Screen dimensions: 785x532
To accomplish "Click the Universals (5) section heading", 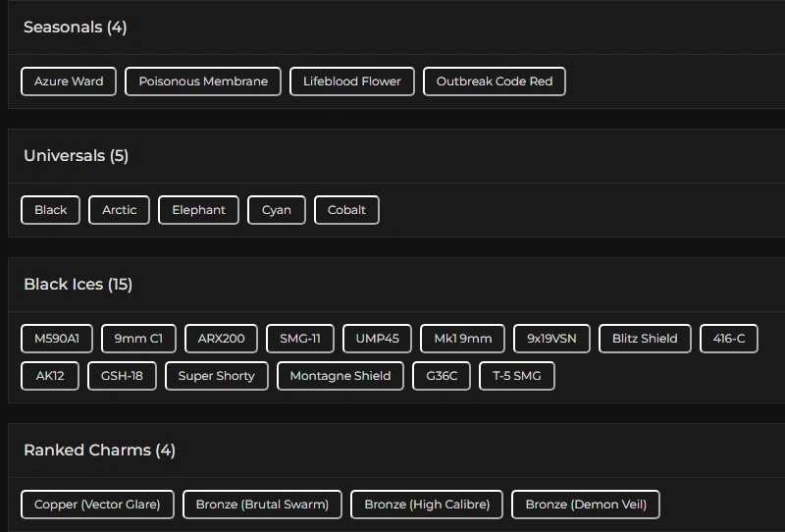I will coord(77,156).
